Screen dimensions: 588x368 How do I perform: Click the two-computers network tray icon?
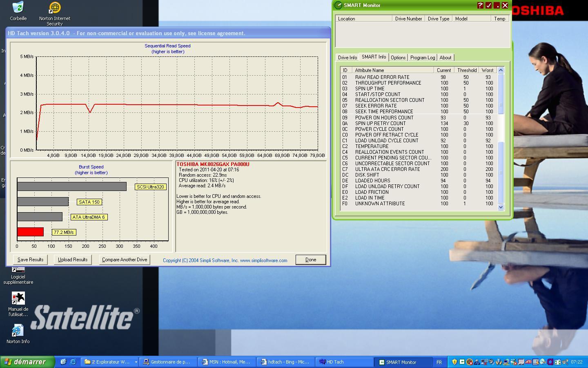tap(506, 362)
